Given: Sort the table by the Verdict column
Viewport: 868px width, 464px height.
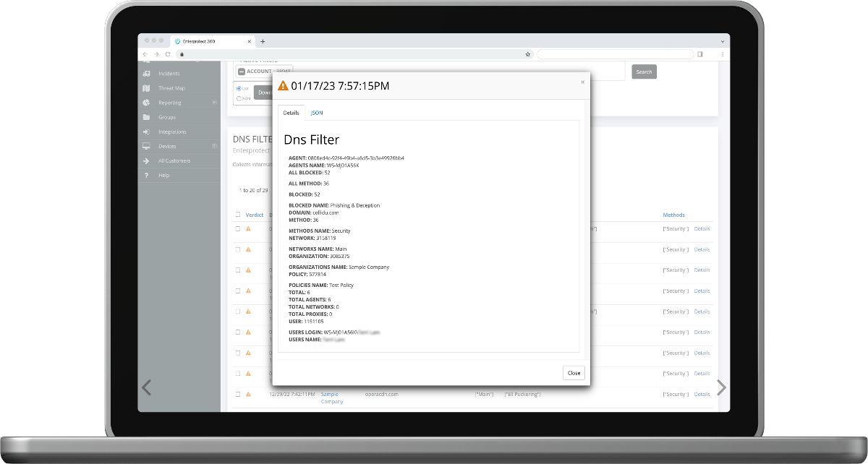Looking at the screenshot, I should pos(254,215).
